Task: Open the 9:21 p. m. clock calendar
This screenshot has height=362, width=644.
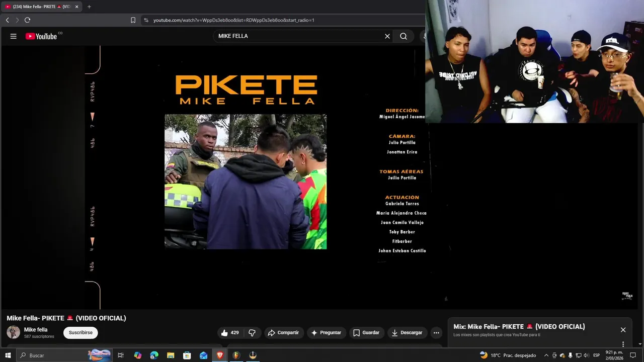Action: click(614, 355)
